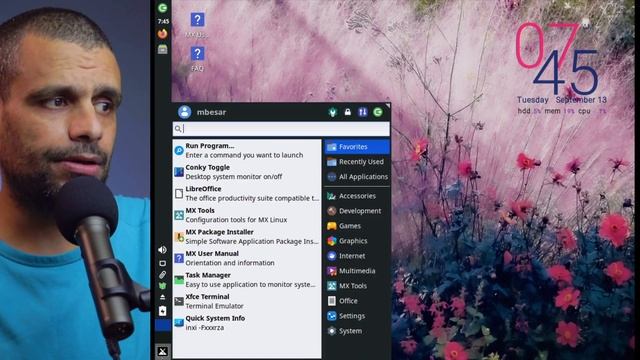Image resolution: width=640 pixels, height=360 pixels.
Task: Launch Conky Toggle
Action: 247,172
